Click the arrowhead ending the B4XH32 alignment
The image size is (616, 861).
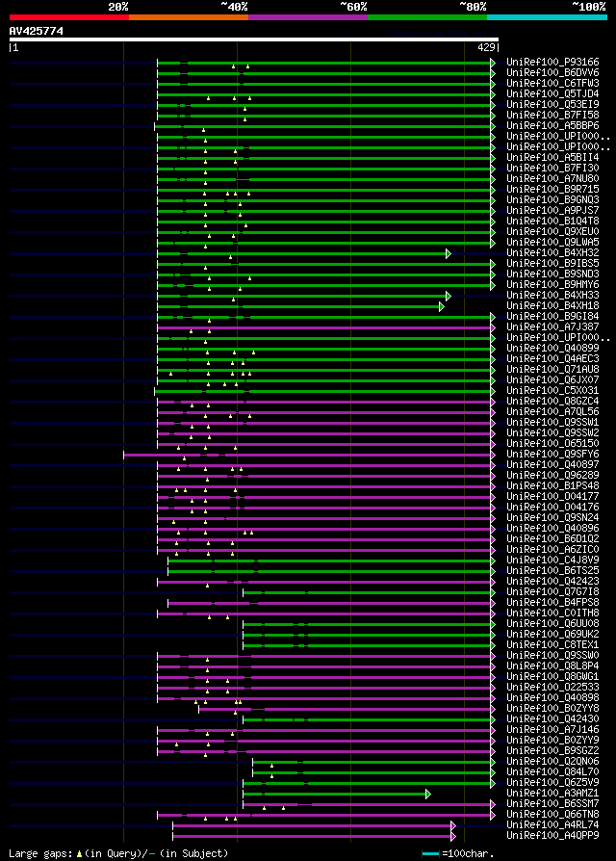click(x=449, y=253)
